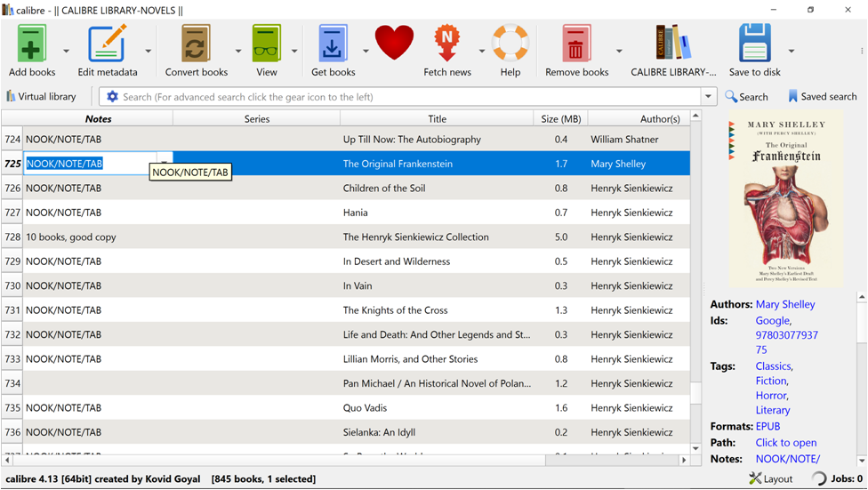Expand Convert books dropdown arrow

click(238, 51)
